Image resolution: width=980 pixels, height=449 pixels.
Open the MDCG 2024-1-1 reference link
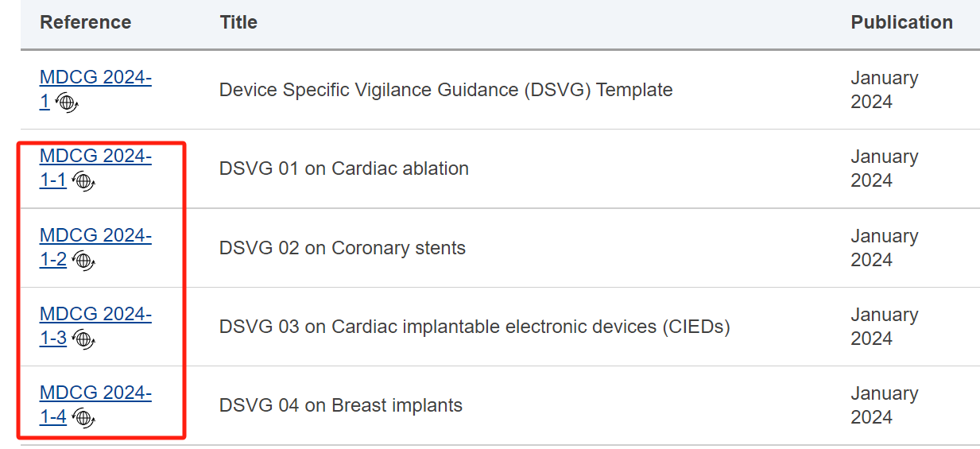[95, 168]
